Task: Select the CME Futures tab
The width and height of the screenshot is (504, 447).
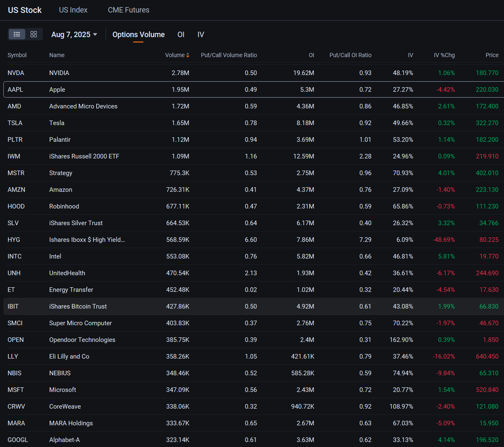Action: point(129,10)
